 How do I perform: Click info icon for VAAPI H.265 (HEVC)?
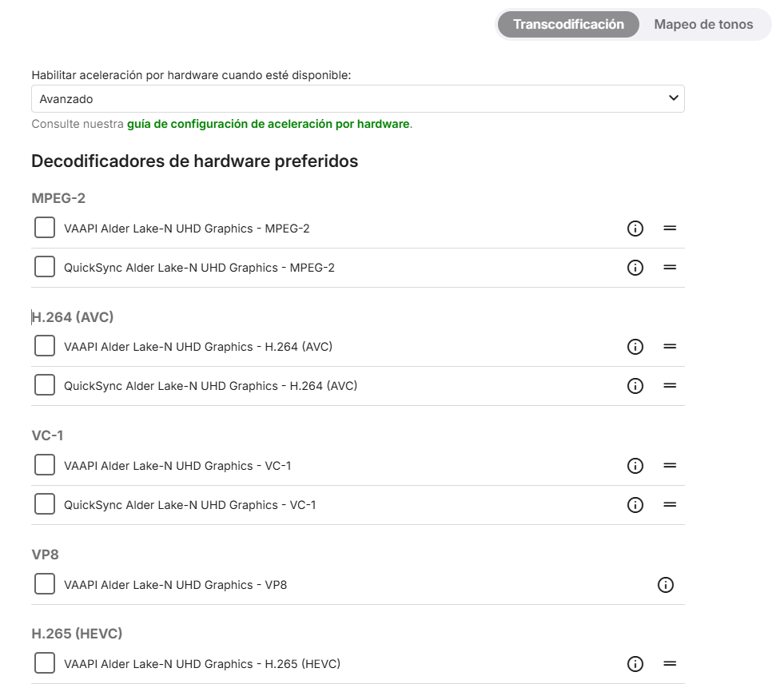(635, 664)
